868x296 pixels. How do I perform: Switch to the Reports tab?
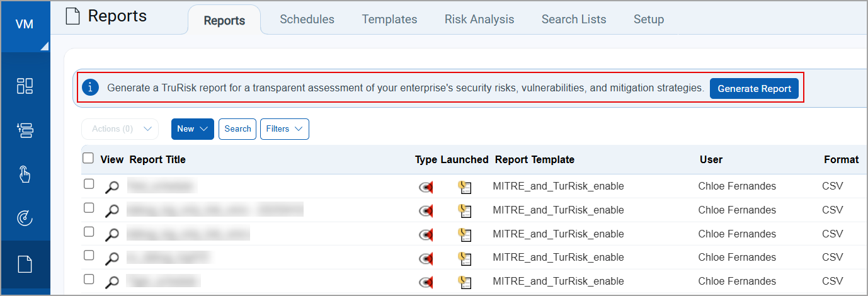pyautogui.click(x=224, y=20)
